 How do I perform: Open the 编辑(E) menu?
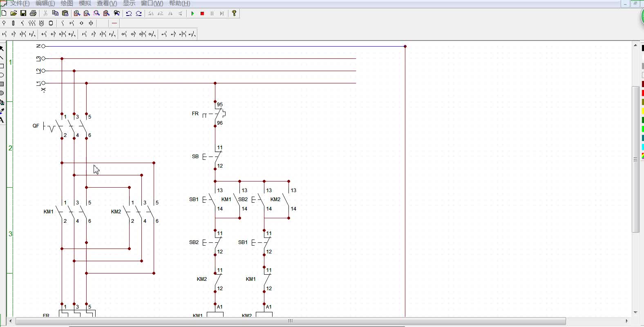coord(45,3)
